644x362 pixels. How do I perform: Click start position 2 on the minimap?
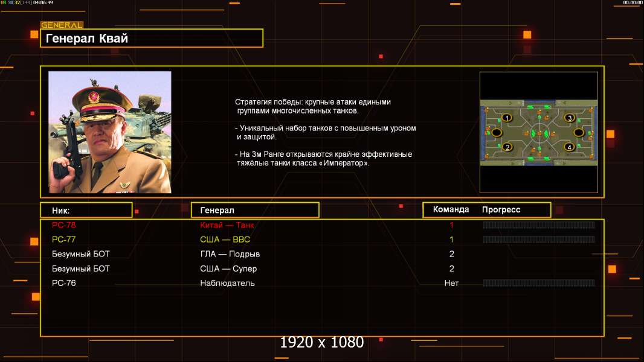(x=507, y=147)
